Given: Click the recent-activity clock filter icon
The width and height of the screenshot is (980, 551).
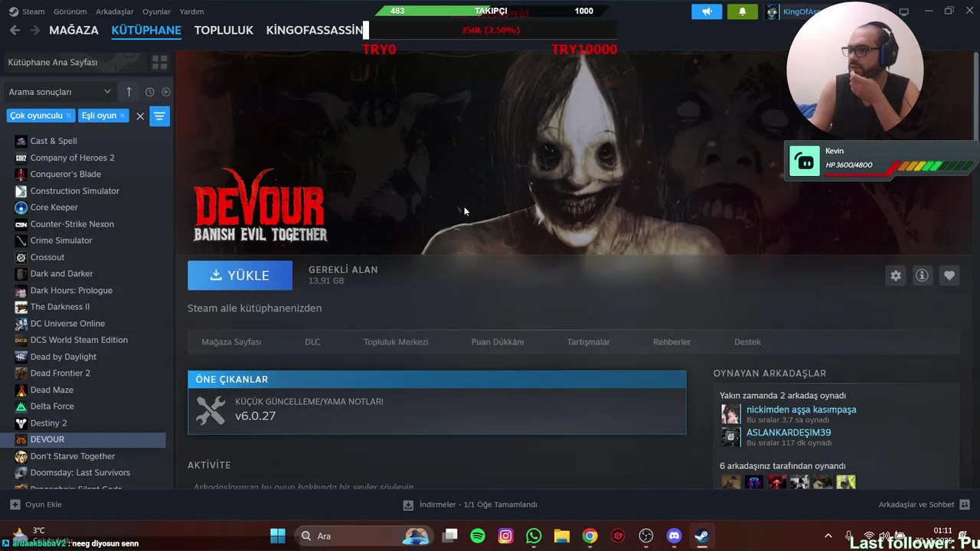Looking at the screenshot, I should tap(149, 92).
